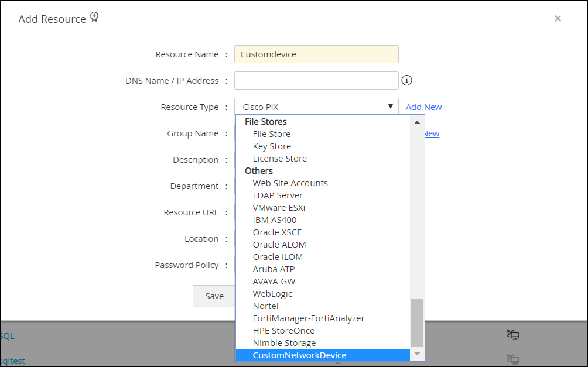Screen dimensions: 588x367
Task: Pick File Store from the list
Action: coord(271,134)
